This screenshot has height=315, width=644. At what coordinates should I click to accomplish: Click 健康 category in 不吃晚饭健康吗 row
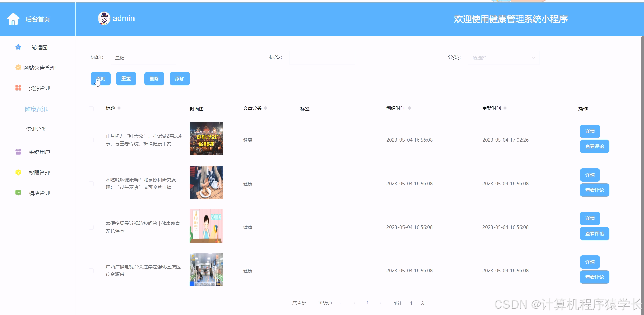pos(248,184)
